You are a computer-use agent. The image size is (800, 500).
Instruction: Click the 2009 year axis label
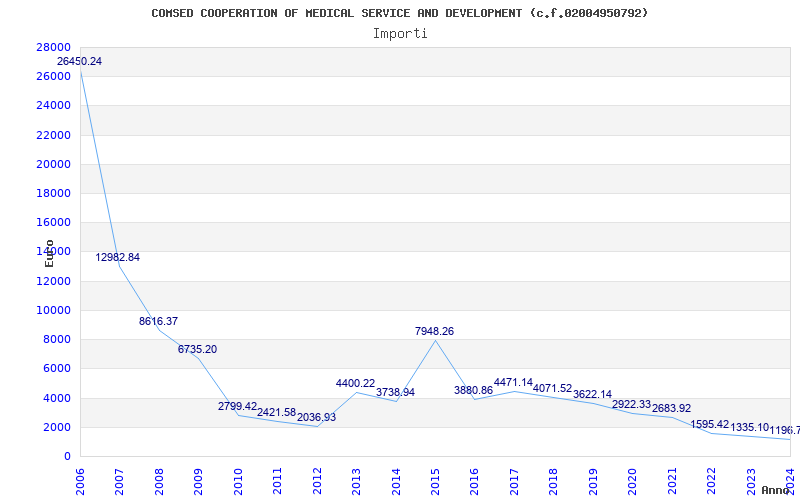(198, 482)
